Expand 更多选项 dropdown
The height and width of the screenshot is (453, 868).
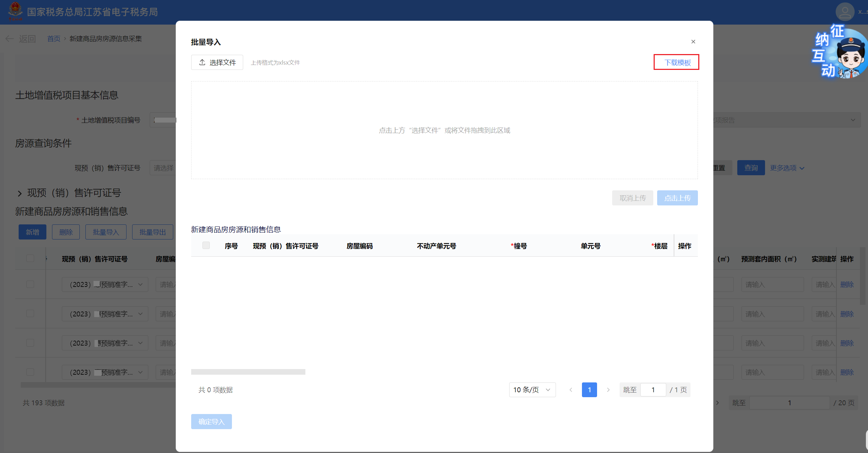pyautogui.click(x=787, y=168)
